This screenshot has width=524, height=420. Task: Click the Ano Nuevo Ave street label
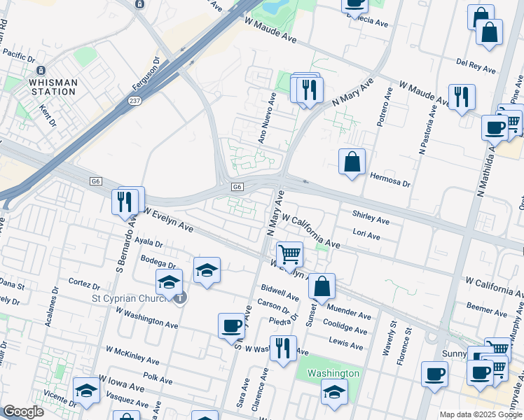coord(268,118)
